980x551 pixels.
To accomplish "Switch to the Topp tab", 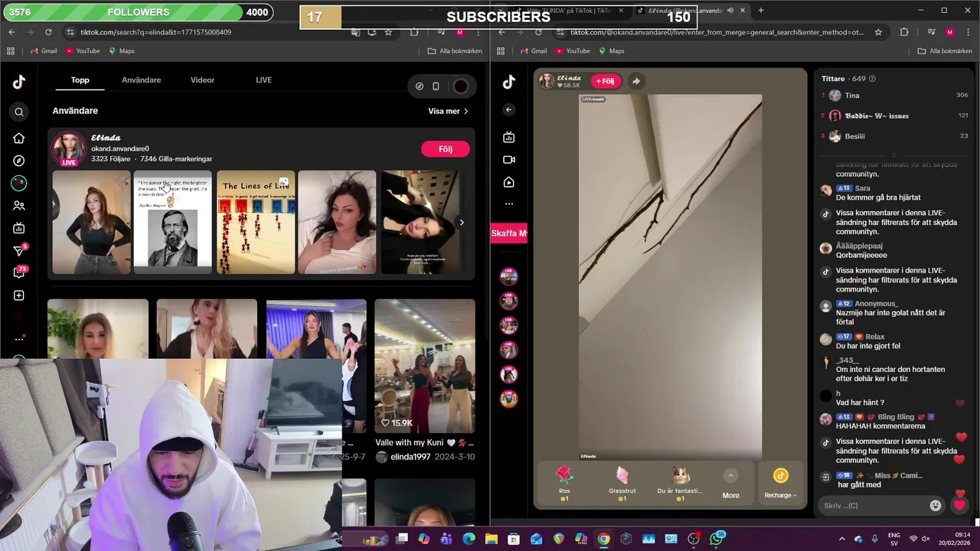I will point(80,80).
